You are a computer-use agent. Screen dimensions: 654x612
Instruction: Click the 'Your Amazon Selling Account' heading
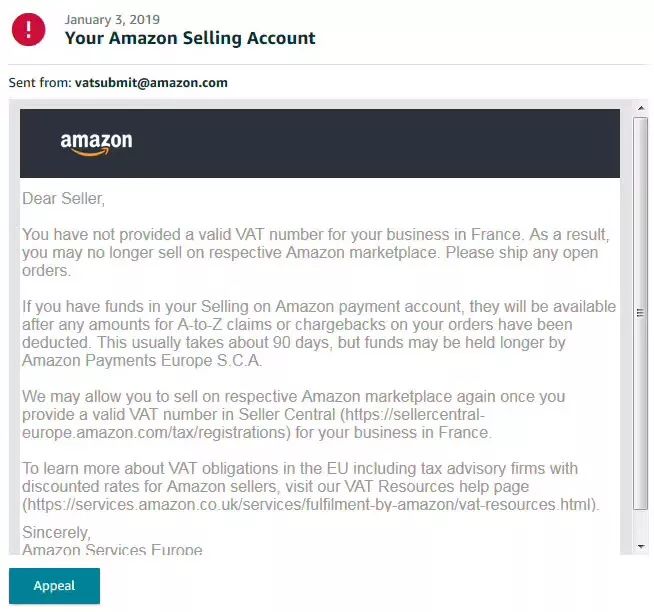tap(190, 38)
